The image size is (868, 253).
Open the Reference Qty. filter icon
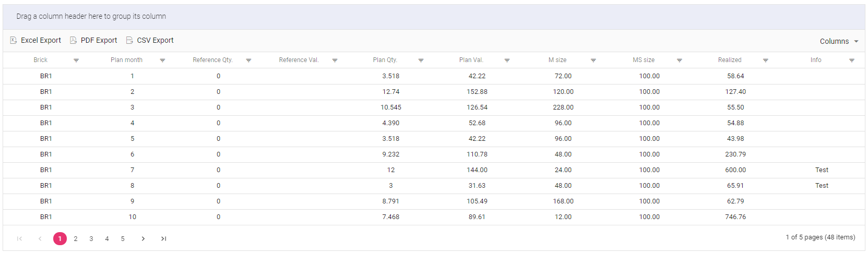click(x=248, y=61)
